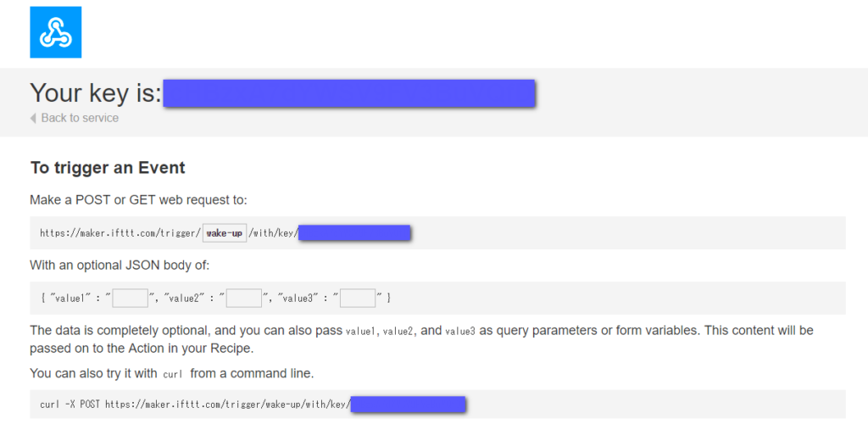Click the Webhooks logo icon
The image size is (868, 430).
55,32
